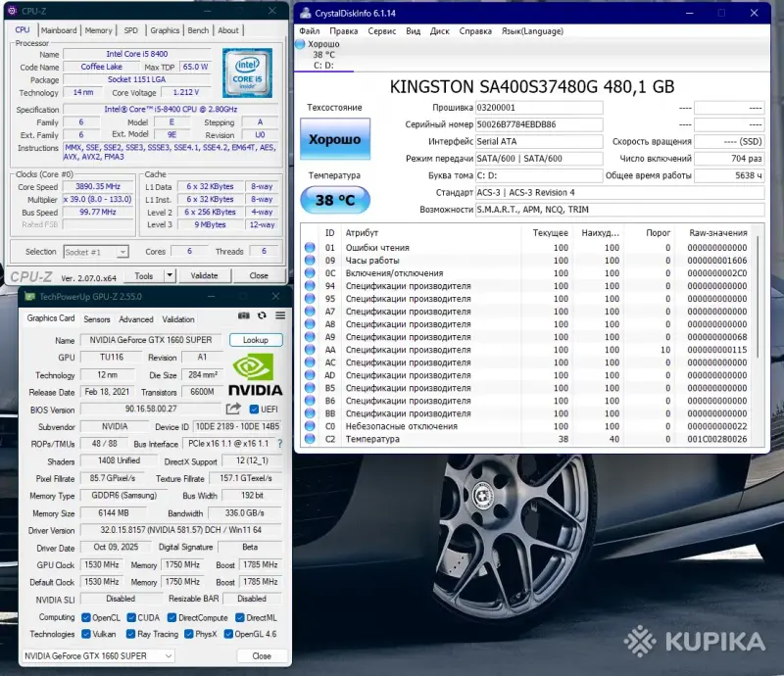Click the GPU-Z screenshot camera icon
Image resolution: width=784 pixels, height=676 pixels.
point(243,315)
